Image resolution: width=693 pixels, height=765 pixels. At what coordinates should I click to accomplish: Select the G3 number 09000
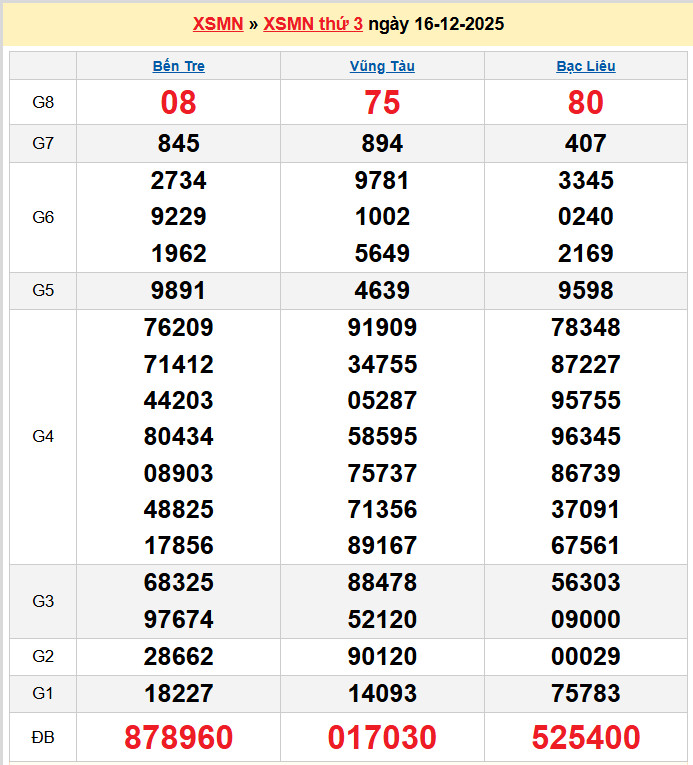(x=586, y=619)
